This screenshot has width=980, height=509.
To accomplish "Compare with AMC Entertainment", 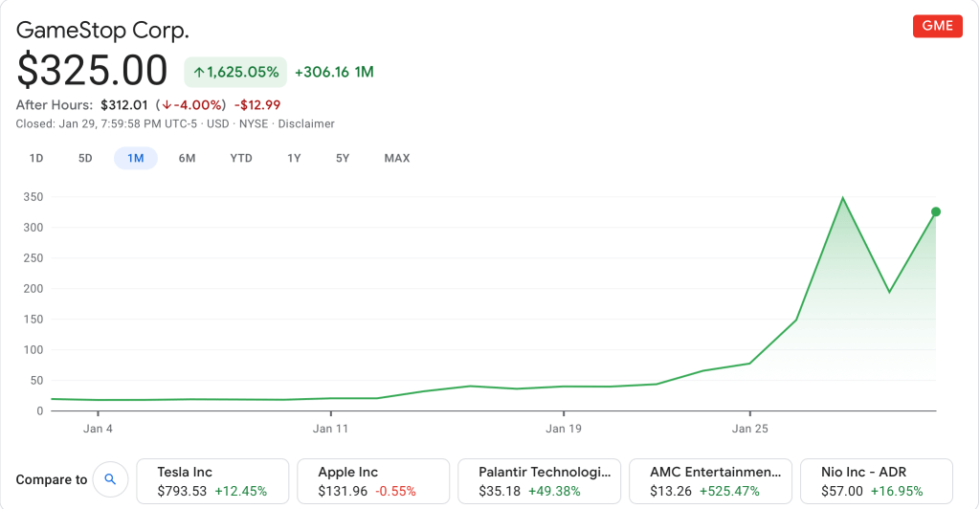I will point(711,481).
